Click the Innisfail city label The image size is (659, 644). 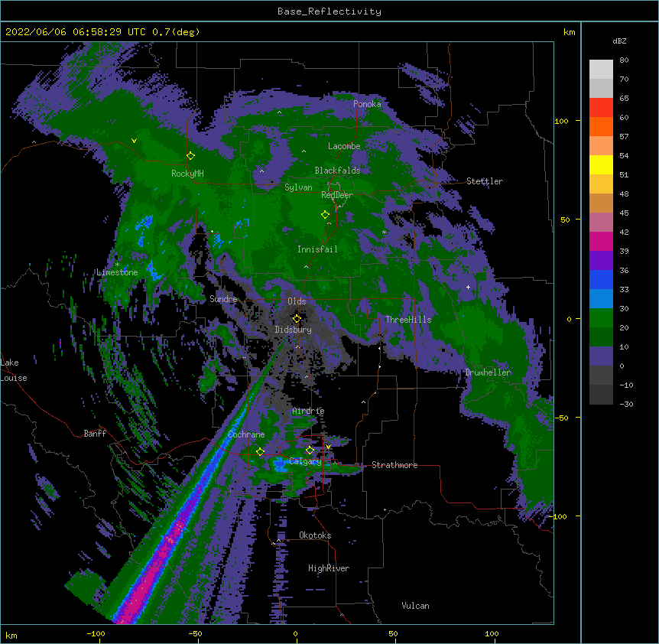(317, 249)
